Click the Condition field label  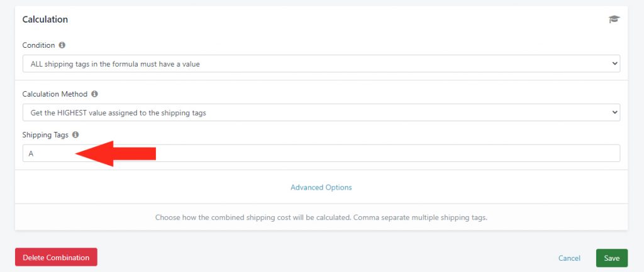(38, 45)
